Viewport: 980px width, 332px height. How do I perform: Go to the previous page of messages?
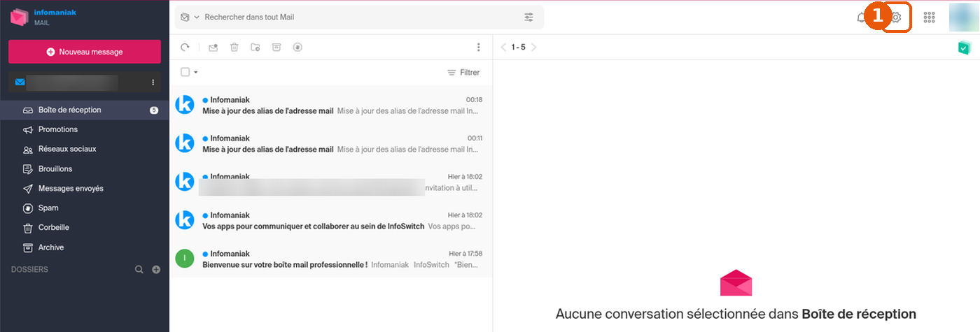click(x=503, y=48)
